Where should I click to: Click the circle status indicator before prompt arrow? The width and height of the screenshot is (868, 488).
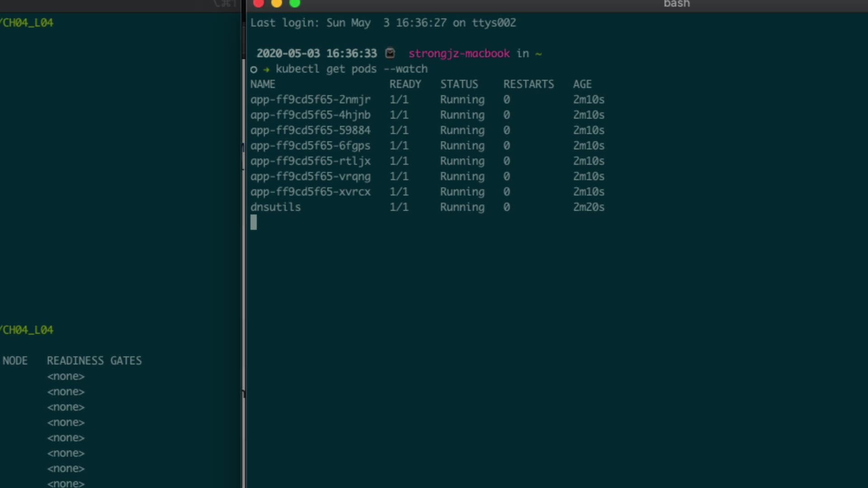pos(254,70)
